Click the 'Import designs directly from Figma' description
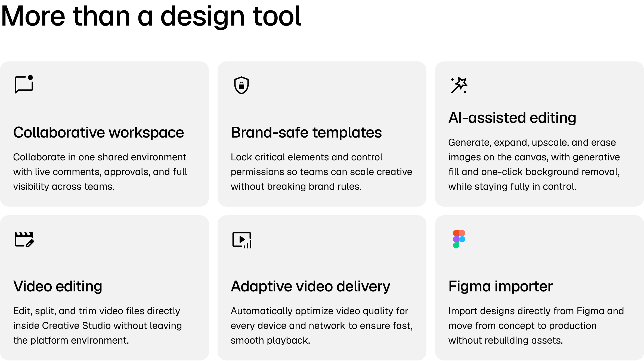The image size is (644, 361). pos(536,326)
